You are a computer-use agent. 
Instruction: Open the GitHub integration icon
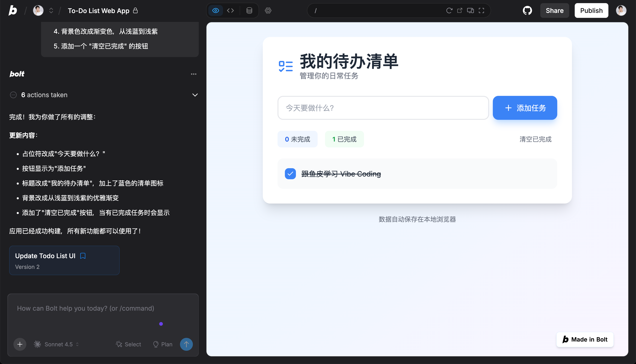(x=527, y=10)
